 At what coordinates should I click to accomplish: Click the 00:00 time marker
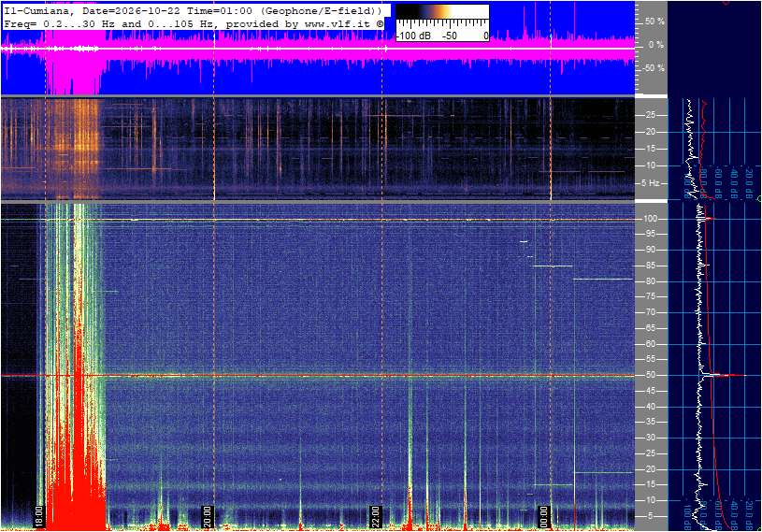pyautogui.click(x=544, y=516)
